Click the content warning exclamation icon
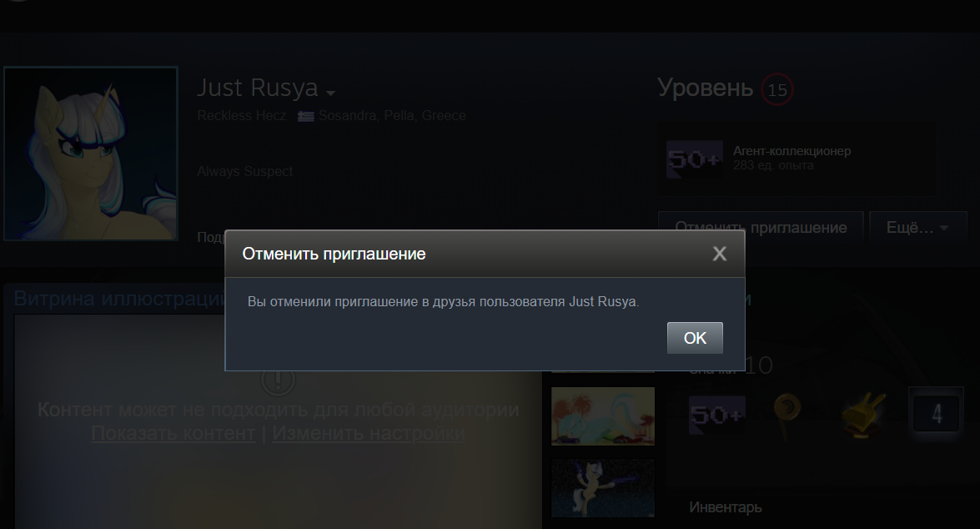This screenshot has width=980, height=529. (278, 379)
